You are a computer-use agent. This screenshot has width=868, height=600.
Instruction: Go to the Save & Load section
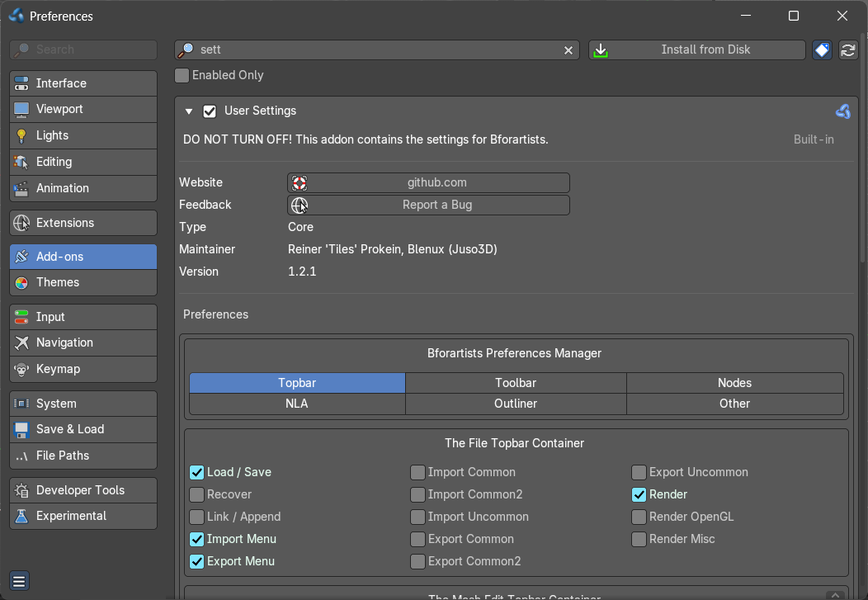83,429
